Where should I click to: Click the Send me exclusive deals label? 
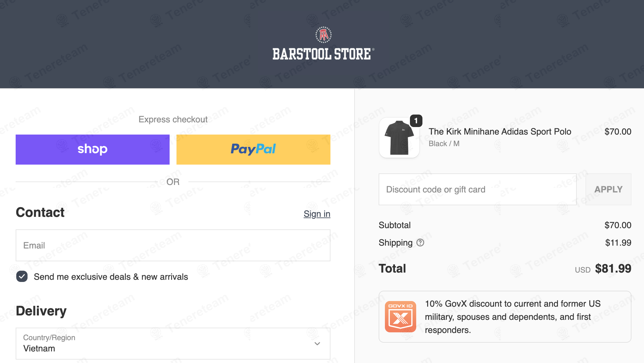coord(111,277)
